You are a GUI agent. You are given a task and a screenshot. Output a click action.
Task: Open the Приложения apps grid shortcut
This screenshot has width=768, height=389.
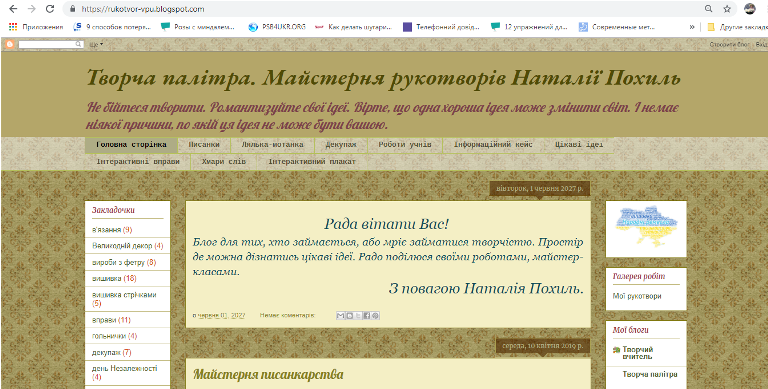coord(36,27)
